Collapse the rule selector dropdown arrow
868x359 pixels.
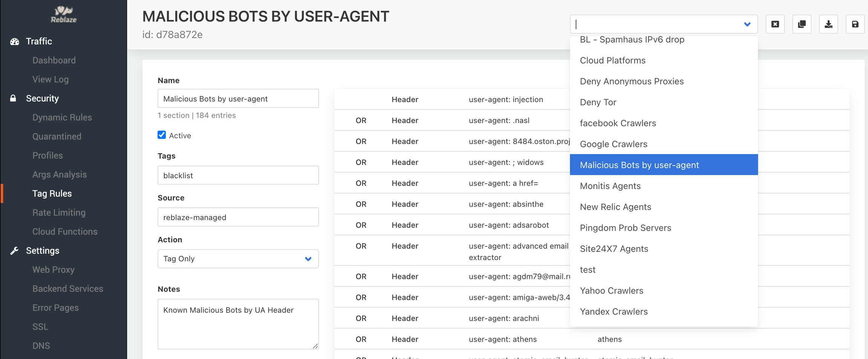[x=747, y=24]
